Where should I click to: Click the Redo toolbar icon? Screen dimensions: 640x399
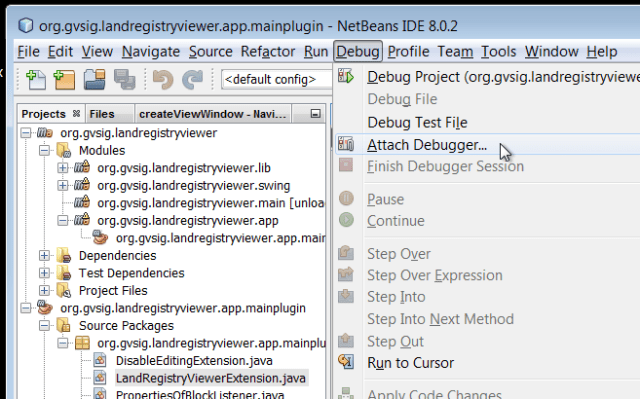click(192, 79)
